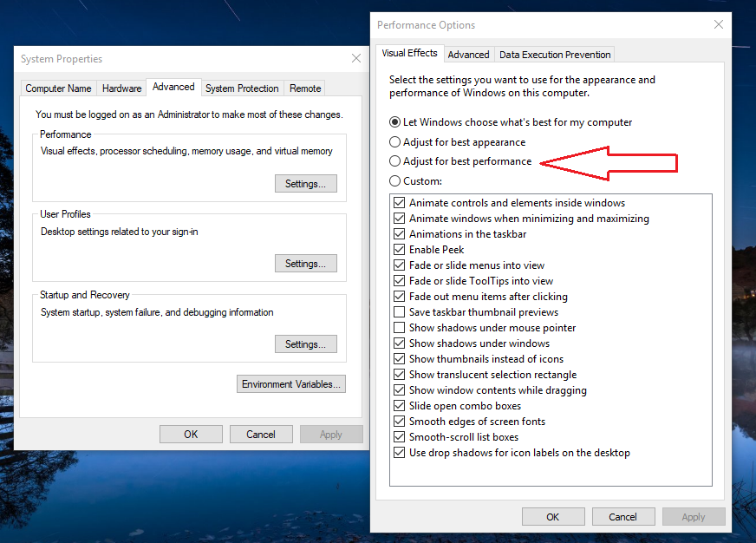Enable 'Save taskbar thumbnail previews'
The width and height of the screenshot is (756, 543).
400,312
